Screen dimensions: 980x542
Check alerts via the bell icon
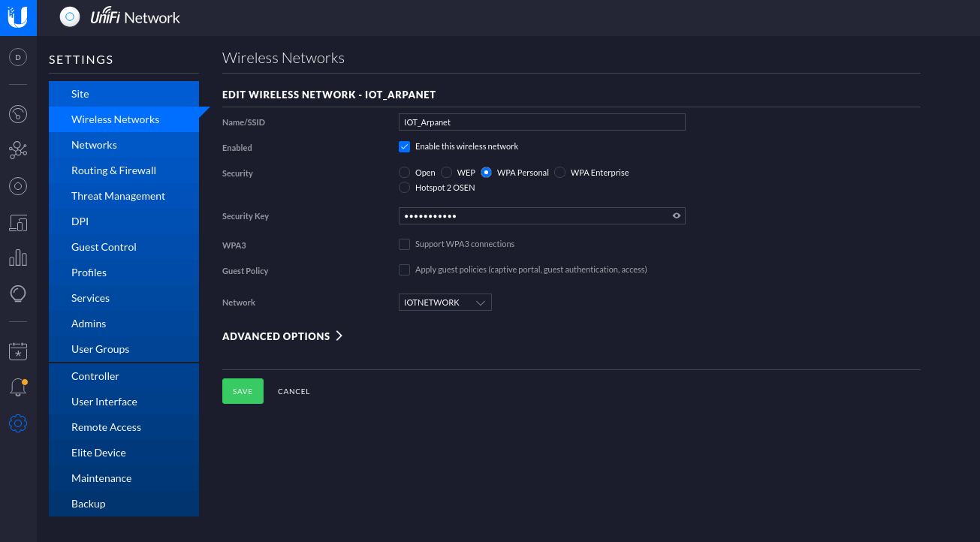(18, 387)
